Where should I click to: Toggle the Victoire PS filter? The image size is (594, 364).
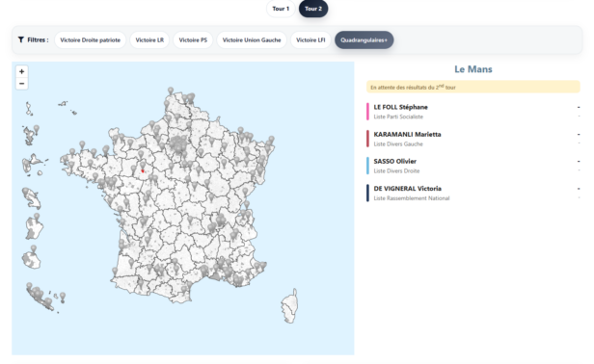point(193,40)
